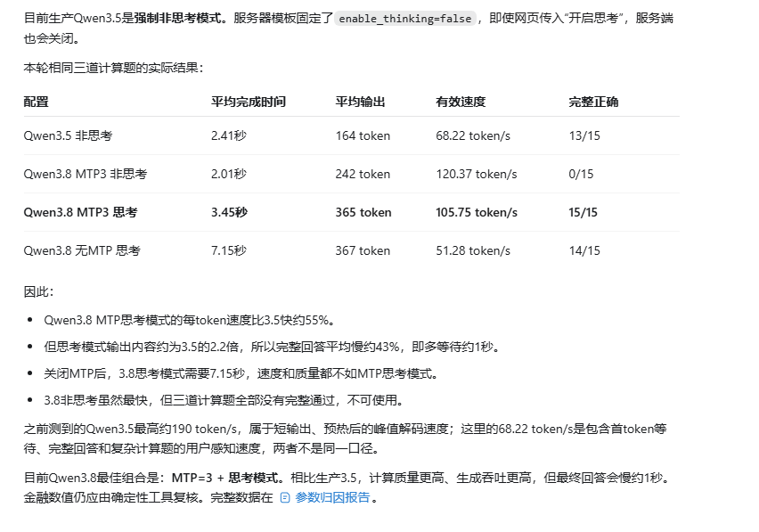Screen dimensions: 759x532
Task: Click the 13/15 accuracy cell
Action: tap(584, 135)
